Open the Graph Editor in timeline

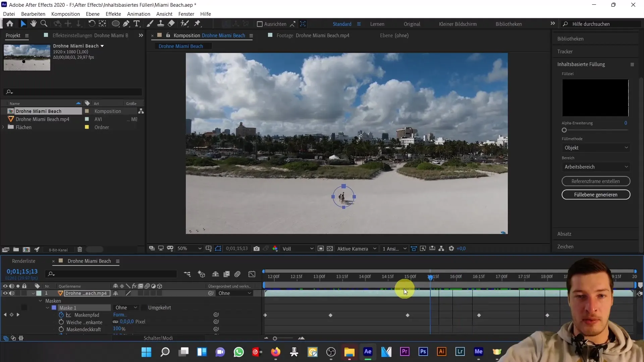click(x=252, y=274)
